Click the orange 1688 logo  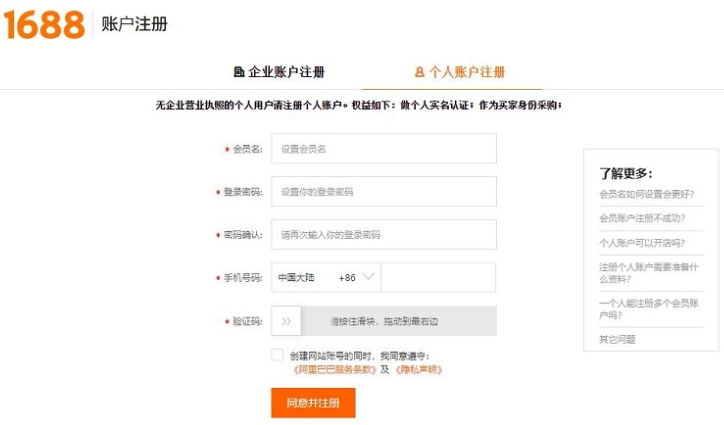(44, 24)
